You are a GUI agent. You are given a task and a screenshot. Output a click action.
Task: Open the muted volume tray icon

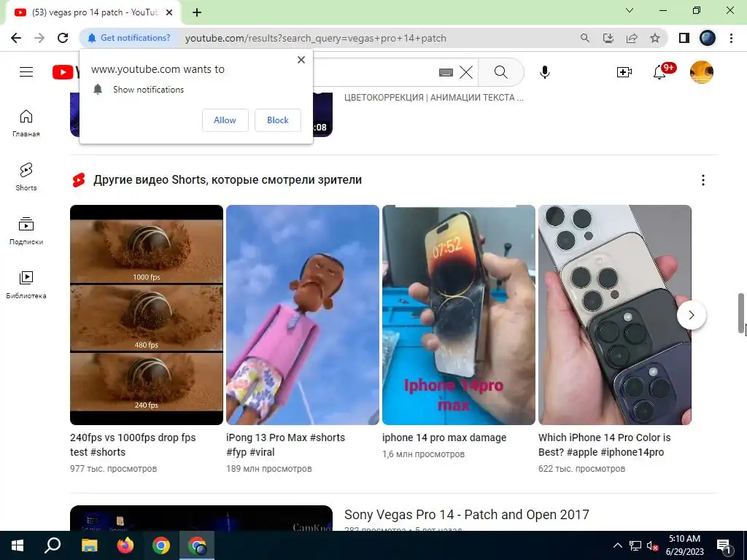652,545
